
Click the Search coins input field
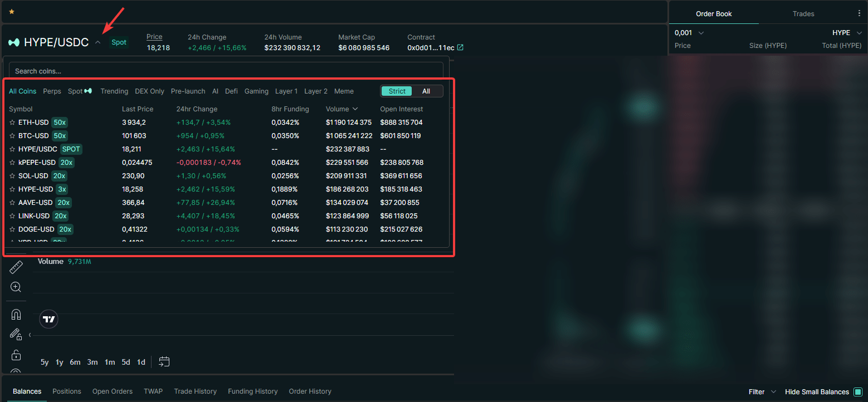click(226, 71)
